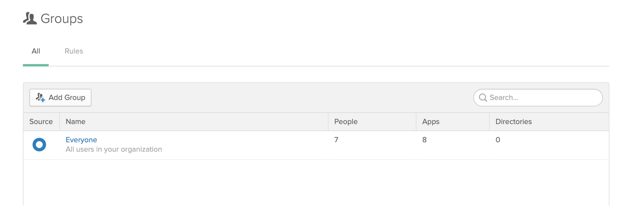
Task: Open the Everyone group link
Action: pos(81,140)
